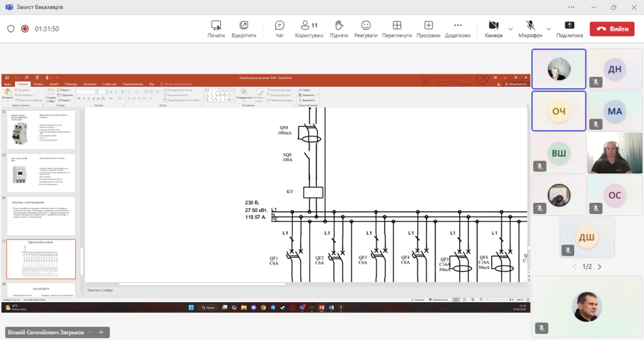Image resolution: width=644 pixels, height=340 pixels.
Task: Expand camera options dropdown arrow
Action: [x=511, y=28]
